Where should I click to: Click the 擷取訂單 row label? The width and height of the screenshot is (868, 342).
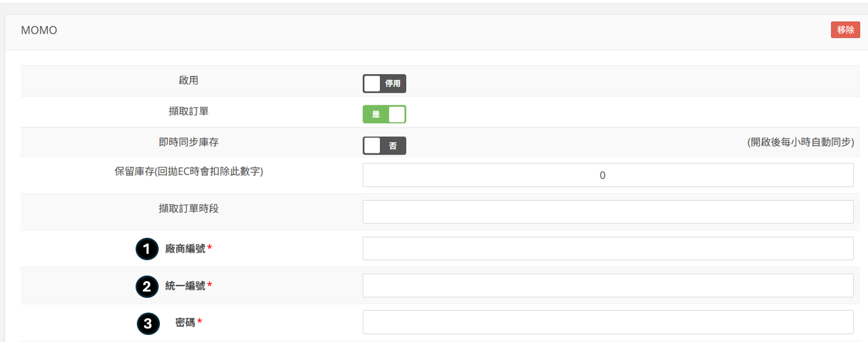(x=189, y=111)
